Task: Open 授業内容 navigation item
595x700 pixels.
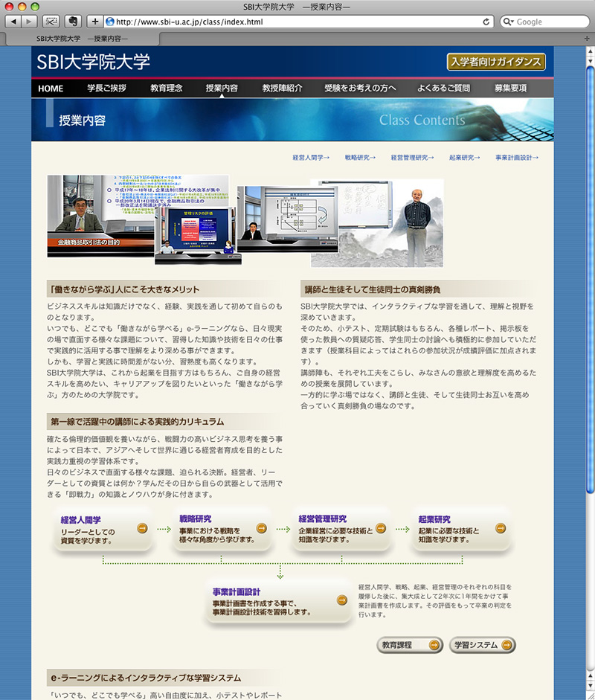Action: point(222,88)
